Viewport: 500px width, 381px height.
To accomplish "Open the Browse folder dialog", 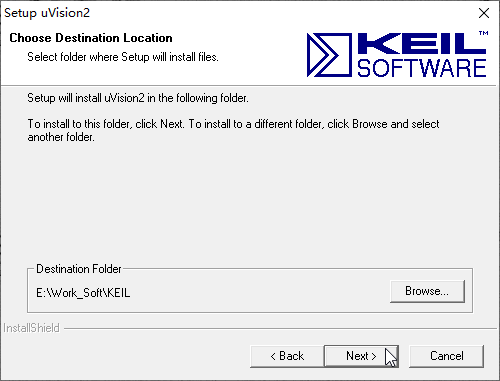I will point(427,291).
